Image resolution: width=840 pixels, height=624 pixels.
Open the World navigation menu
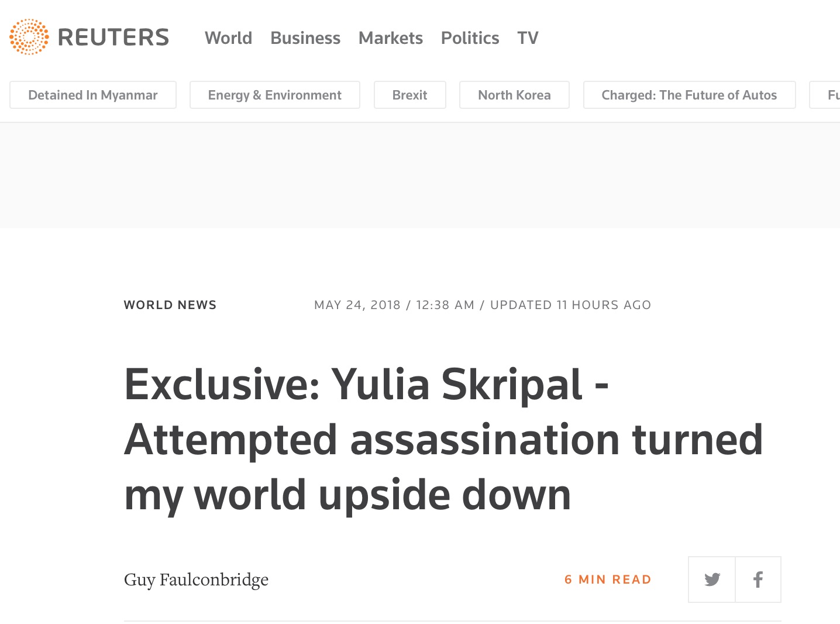click(228, 38)
